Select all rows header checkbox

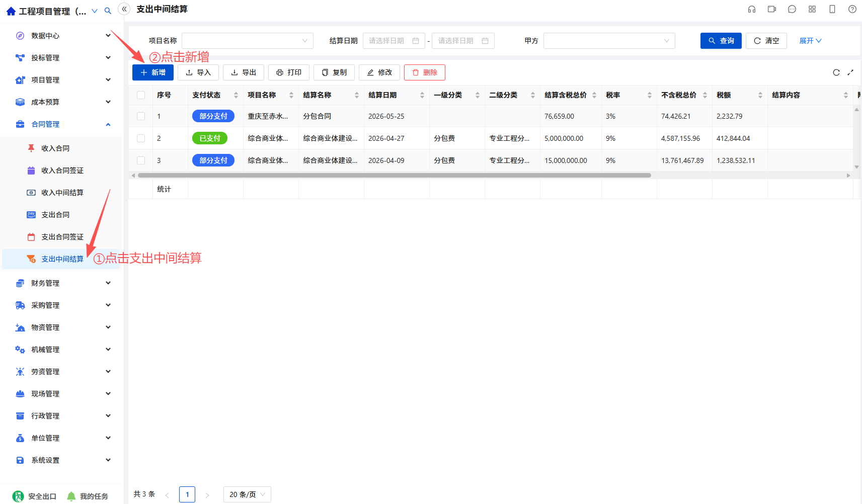coord(141,95)
